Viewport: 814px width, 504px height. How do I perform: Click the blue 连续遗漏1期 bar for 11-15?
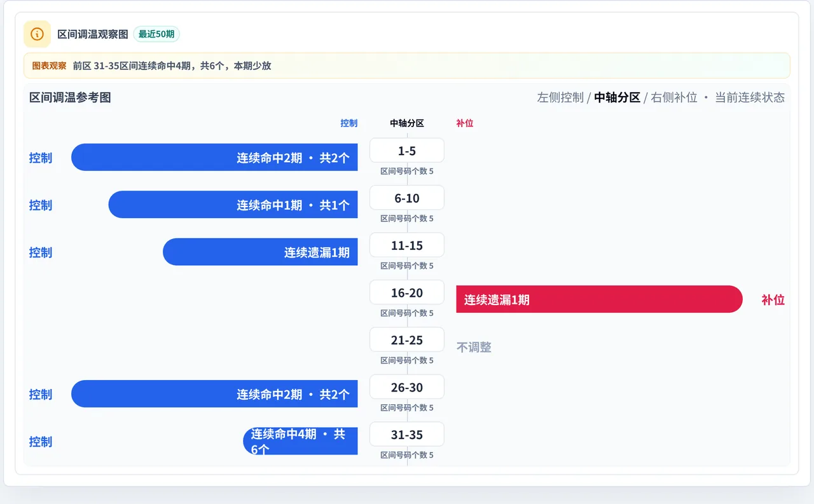[260, 252]
